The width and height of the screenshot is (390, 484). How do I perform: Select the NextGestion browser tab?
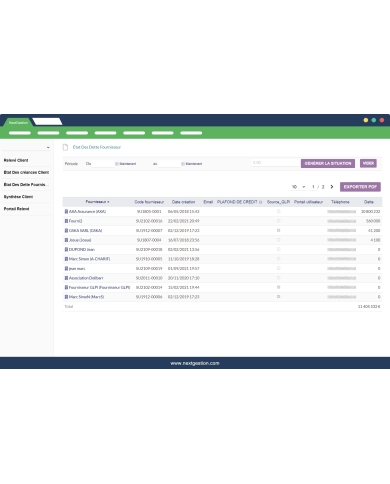click(x=18, y=122)
